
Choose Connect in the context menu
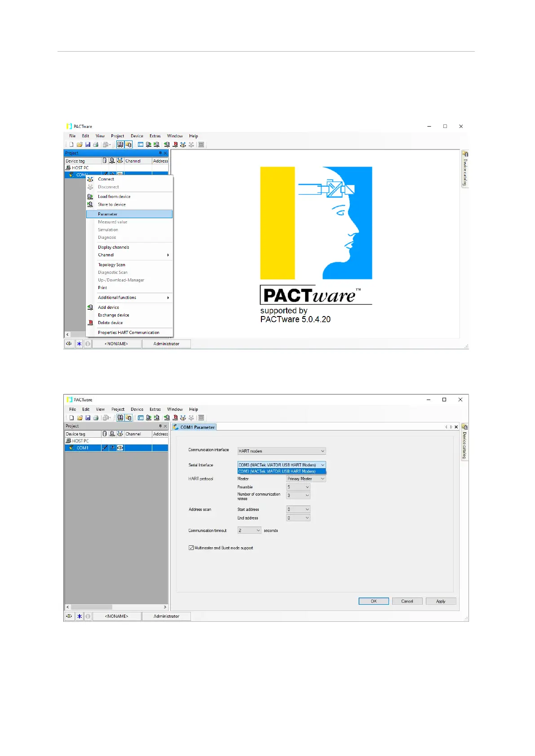click(129, 179)
